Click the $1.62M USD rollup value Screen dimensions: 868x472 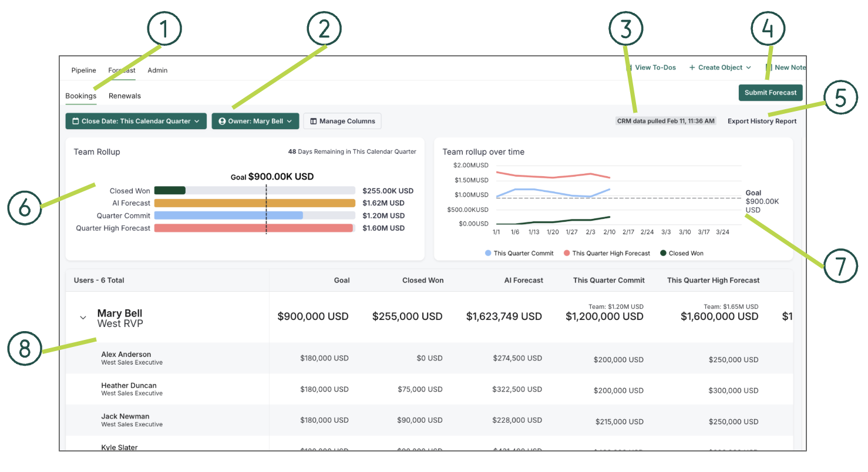click(x=383, y=203)
